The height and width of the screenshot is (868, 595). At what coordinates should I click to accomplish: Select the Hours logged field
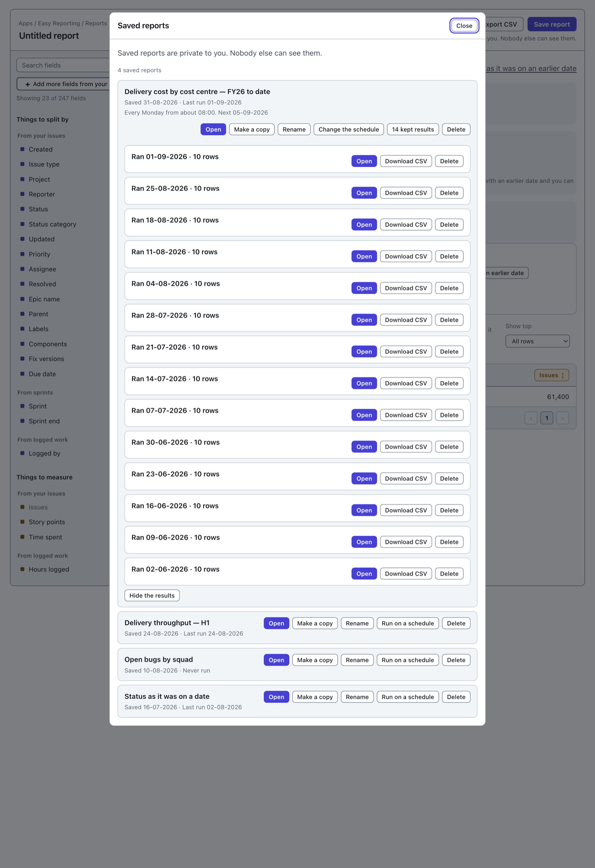point(48,569)
